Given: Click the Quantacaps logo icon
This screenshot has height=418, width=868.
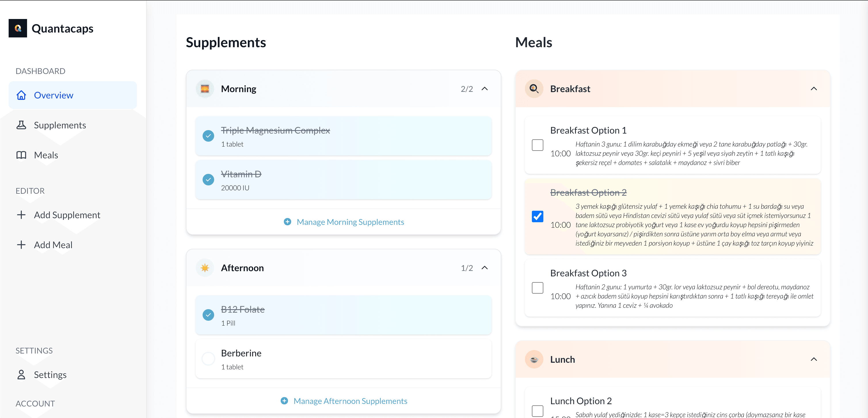Looking at the screenshot, I should click(x=18, y=28).
